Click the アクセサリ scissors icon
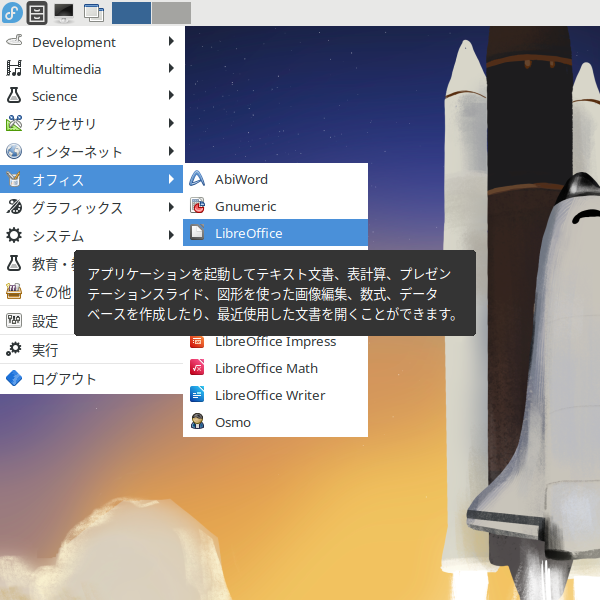The width and height of the screenshot is (600, 600). pos(14,123)
